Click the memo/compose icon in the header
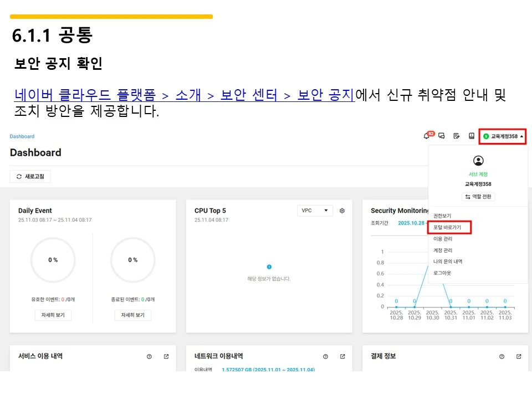Image resolution: width=532 pixels, height=399 pixels. point(457,136)
